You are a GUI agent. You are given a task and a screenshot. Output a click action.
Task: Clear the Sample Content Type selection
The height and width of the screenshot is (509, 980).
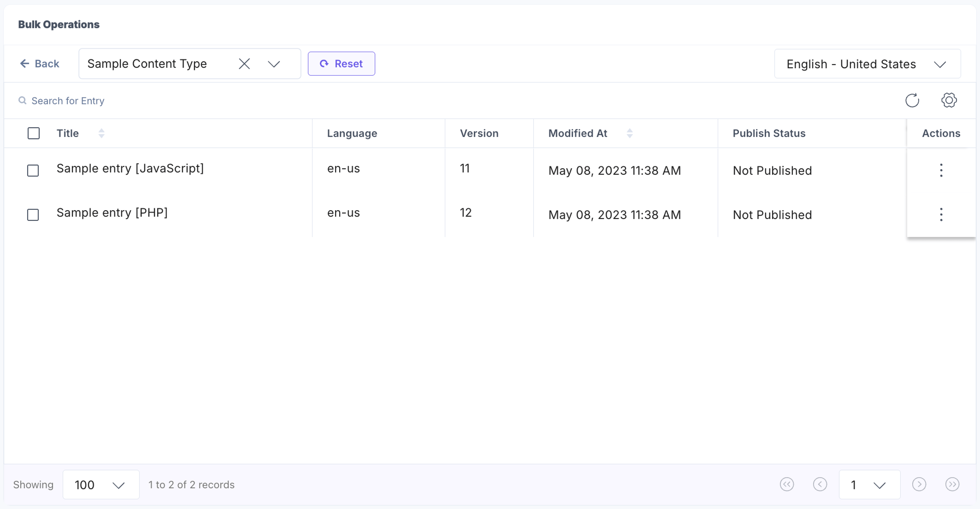click(244, 64)
